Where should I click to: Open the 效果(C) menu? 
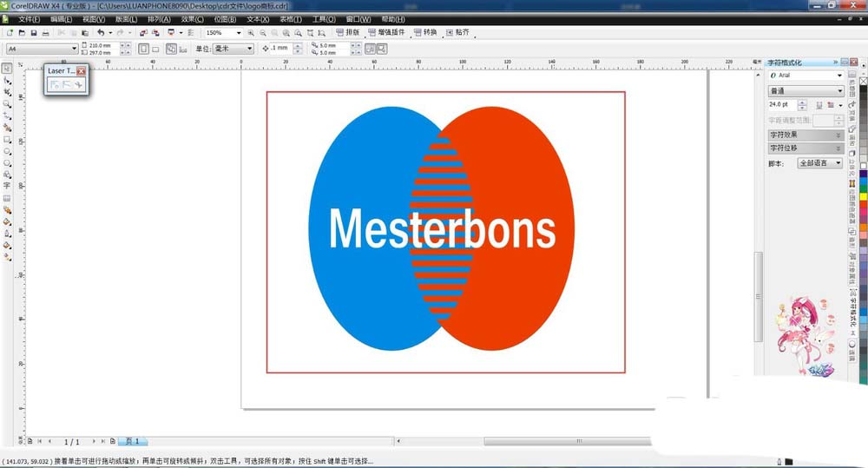click(x=192, y=19)
